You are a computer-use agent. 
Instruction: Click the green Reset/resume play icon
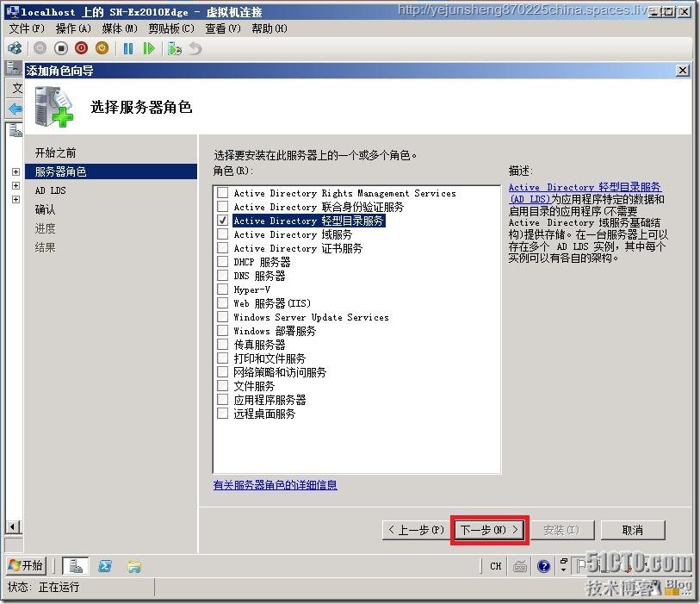[149, 48]
